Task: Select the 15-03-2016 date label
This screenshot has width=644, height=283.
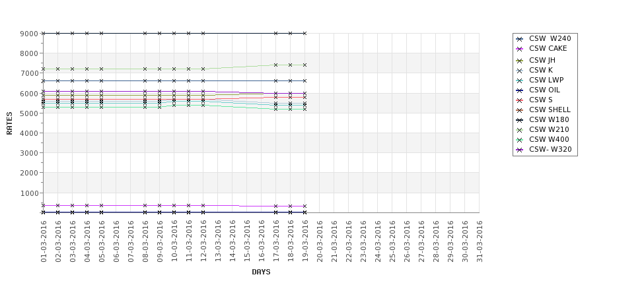Action: (x=247, y=241)
